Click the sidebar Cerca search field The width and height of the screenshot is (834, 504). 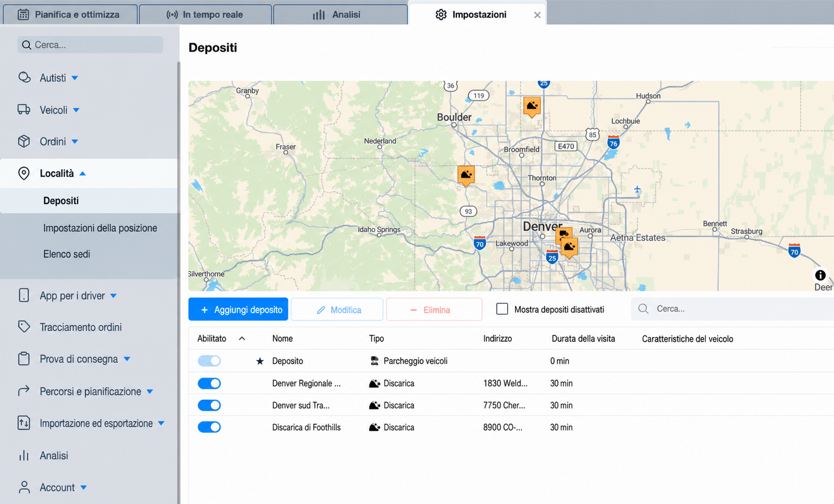[90, 45]
